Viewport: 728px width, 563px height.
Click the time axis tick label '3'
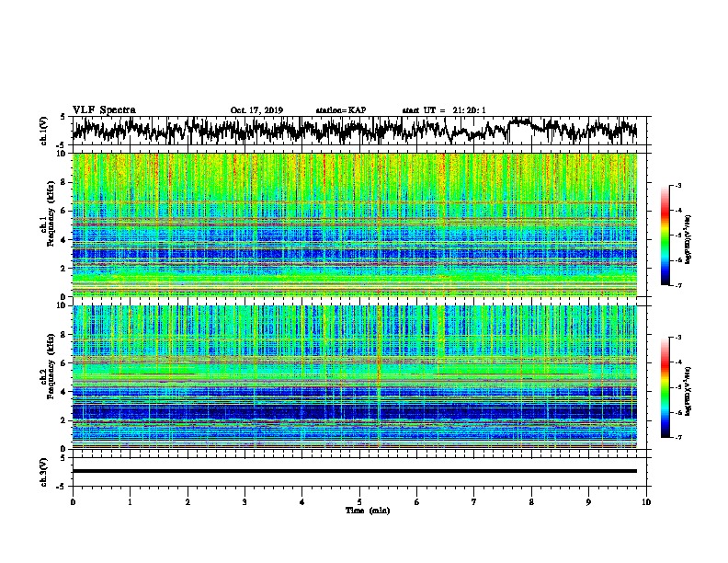coord(245,502)
